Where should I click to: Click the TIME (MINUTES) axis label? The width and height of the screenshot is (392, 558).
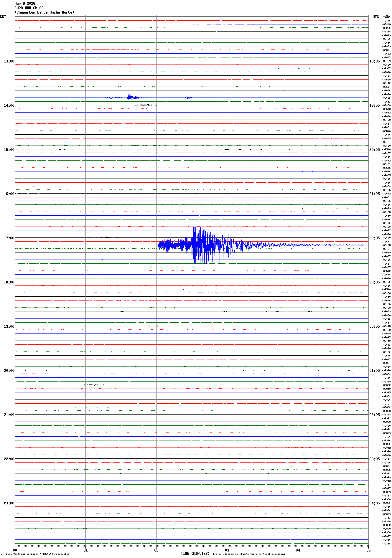[195, 554]
